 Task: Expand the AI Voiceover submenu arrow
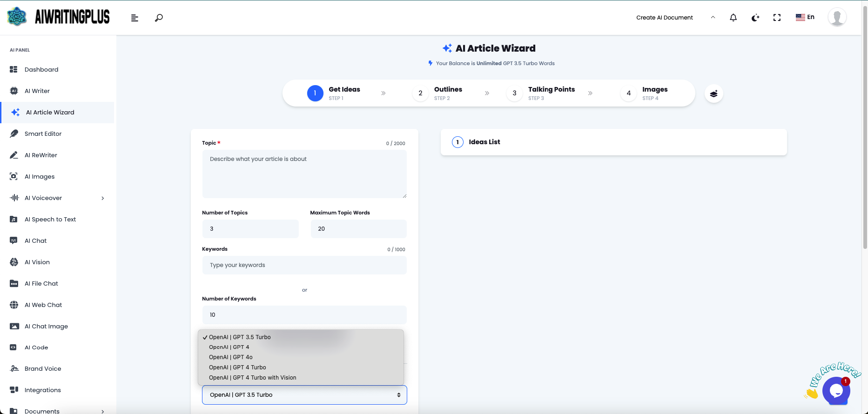coord(103,198)
